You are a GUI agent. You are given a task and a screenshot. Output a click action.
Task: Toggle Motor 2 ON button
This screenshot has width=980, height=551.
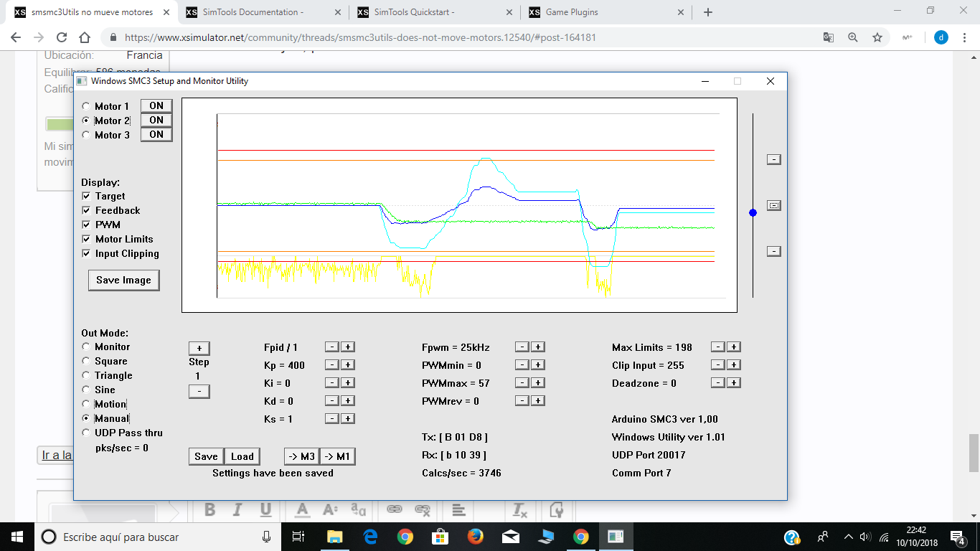point(156,121)
